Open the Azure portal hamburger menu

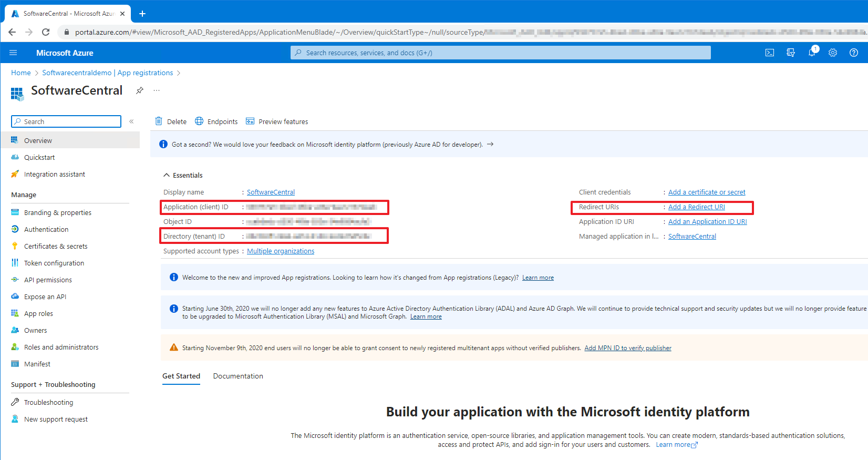tap(13, 53)
